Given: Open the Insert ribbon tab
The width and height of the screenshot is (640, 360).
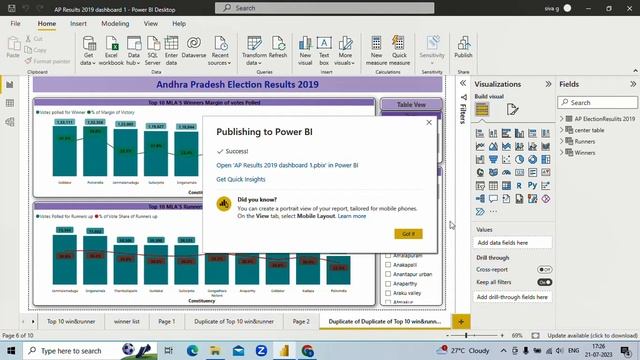Looking at the screenshot, I should point(78,24).
